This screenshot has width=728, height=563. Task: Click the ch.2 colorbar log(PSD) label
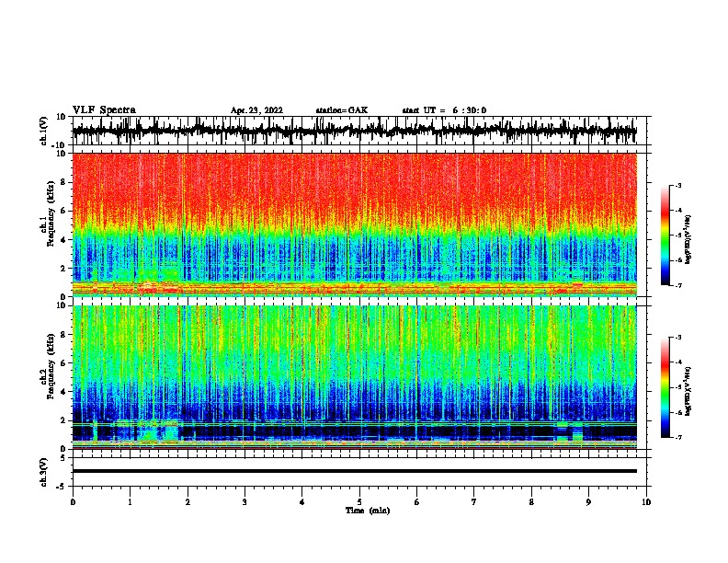point(688,391)
